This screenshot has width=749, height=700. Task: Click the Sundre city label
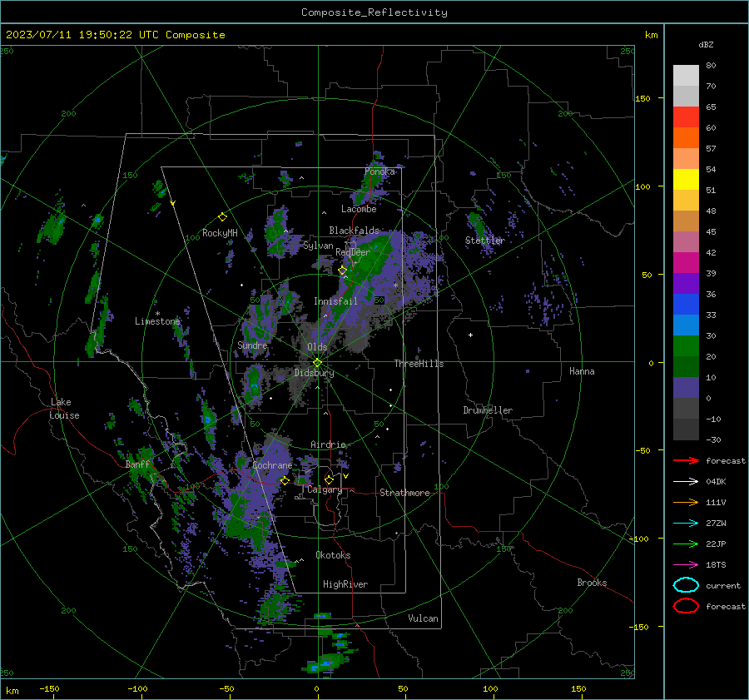pyautogui.click(x=252, y=345)
